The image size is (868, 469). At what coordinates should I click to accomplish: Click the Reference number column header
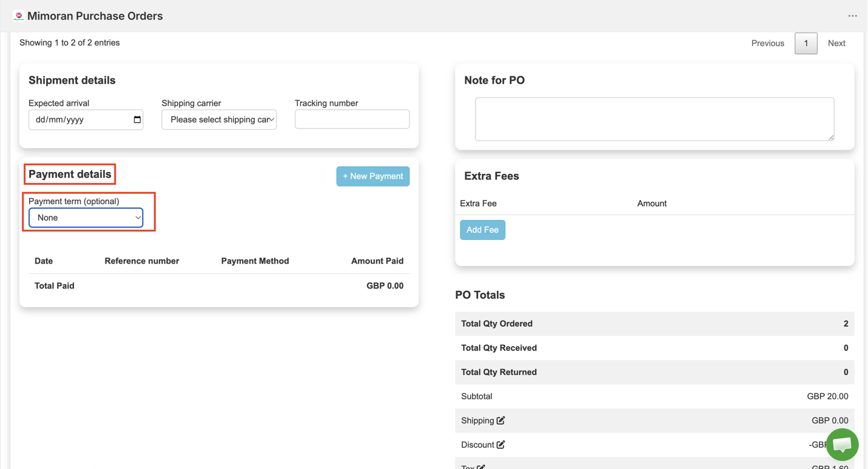tap(142, 261)
